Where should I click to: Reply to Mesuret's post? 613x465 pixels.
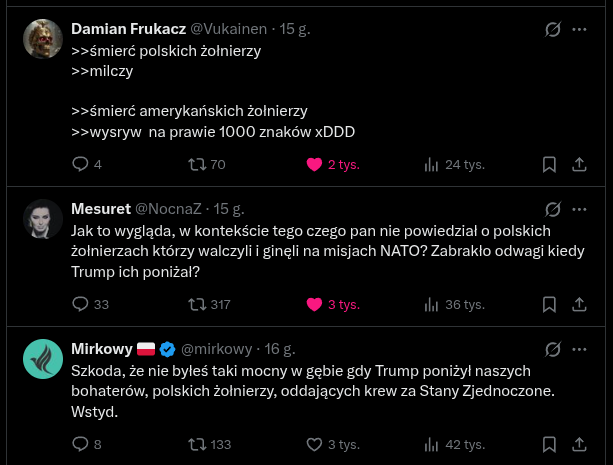[81, 305]
